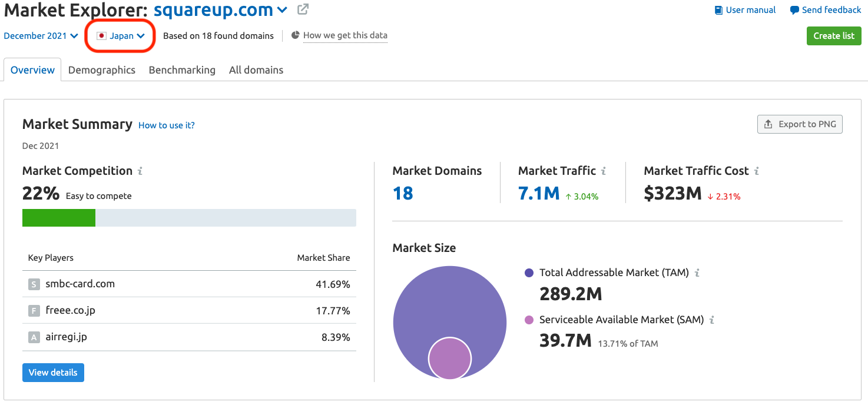Click the green Market Competition progress bar
Viewport: 868px width, 405px height.
(x=59, y=218)
